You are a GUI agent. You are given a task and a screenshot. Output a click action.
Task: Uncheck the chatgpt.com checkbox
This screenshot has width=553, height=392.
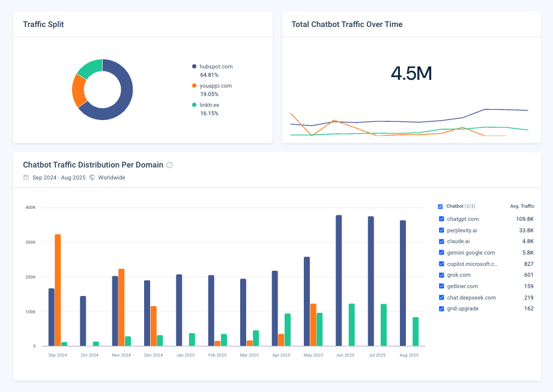[x=441, y=219]
